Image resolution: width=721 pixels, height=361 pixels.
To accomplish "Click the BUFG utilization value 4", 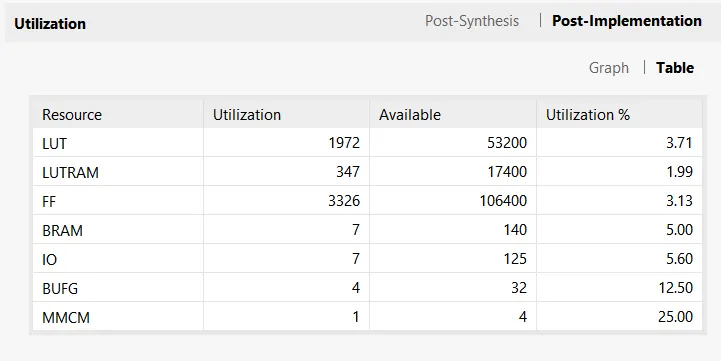I will [x=355, y=288].
